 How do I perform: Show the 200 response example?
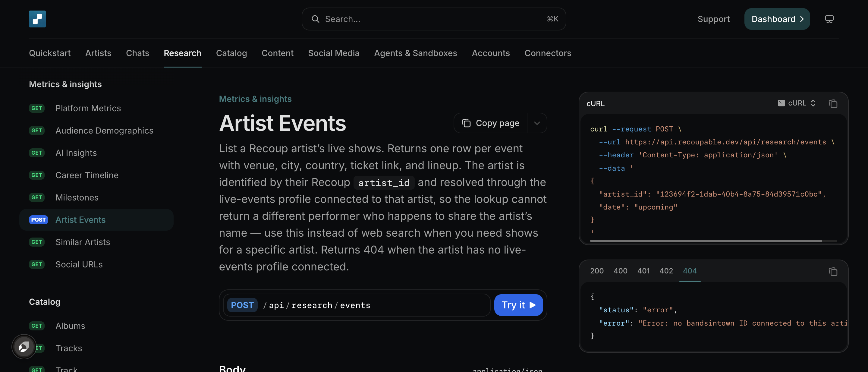click(x=597, y=271)
